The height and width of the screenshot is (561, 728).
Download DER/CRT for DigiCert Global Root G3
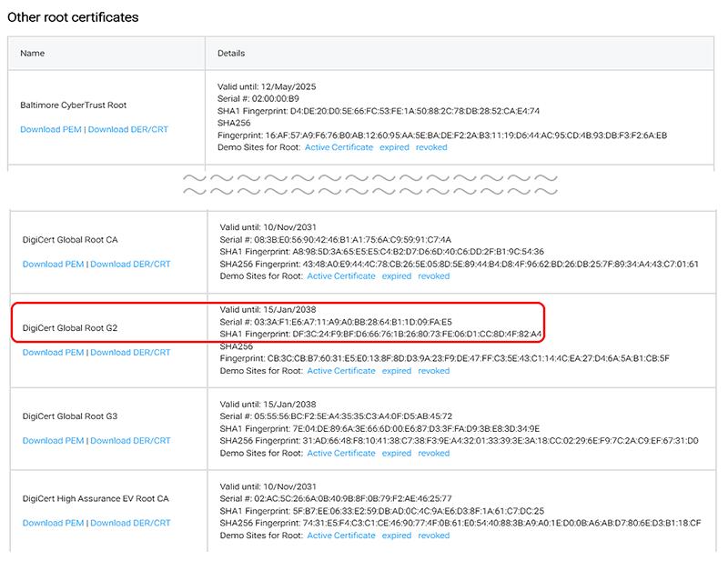(130, 440)
